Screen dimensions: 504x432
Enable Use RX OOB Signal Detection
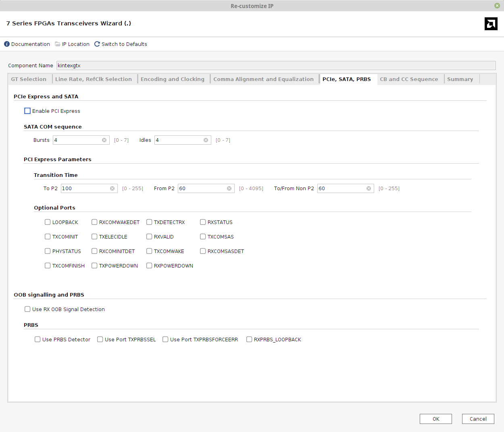27,309
